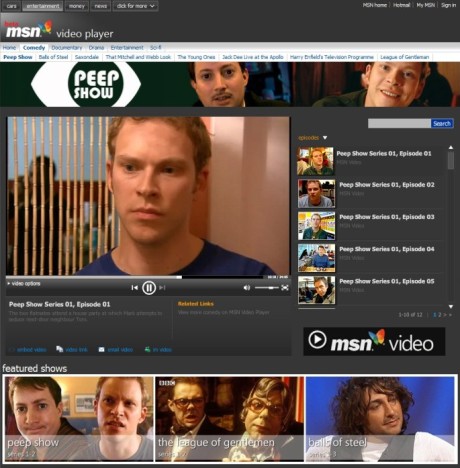The height and width of the screenshot is (468, 460).
Task: View more comedy on MSN Video Player
Action: coord(224,313)
